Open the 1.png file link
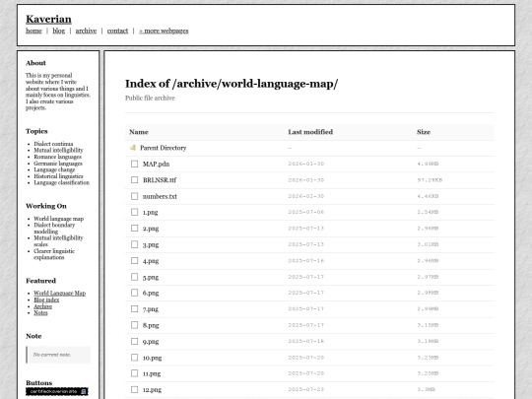The width and height of the screenshot is (532, 399). tap(151, 213)
